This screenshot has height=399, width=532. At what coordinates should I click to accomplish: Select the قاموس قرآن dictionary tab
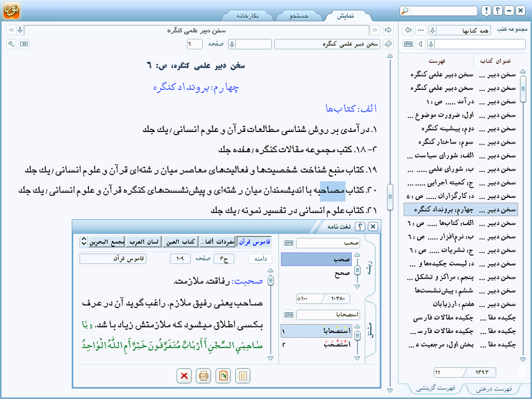pos(254,242)
